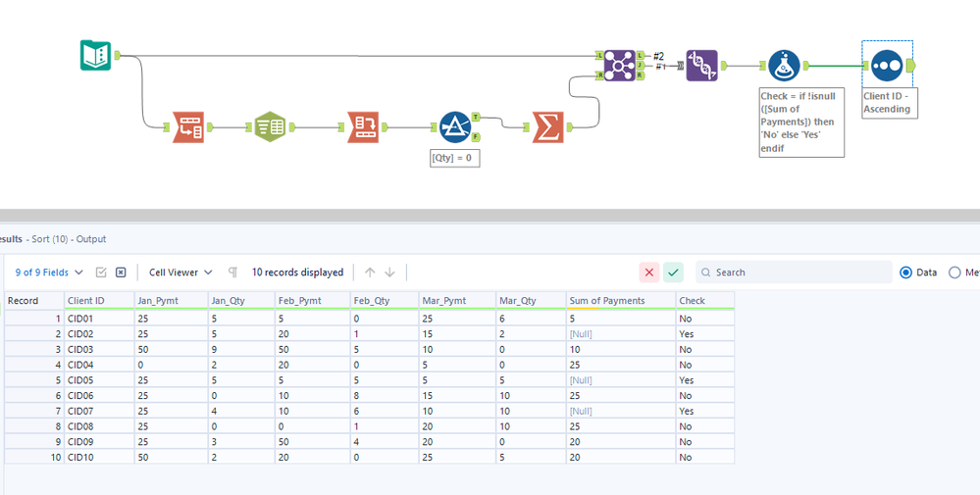Click the Mar_Qty column header

pyautogui.click(x=532, y=300)
